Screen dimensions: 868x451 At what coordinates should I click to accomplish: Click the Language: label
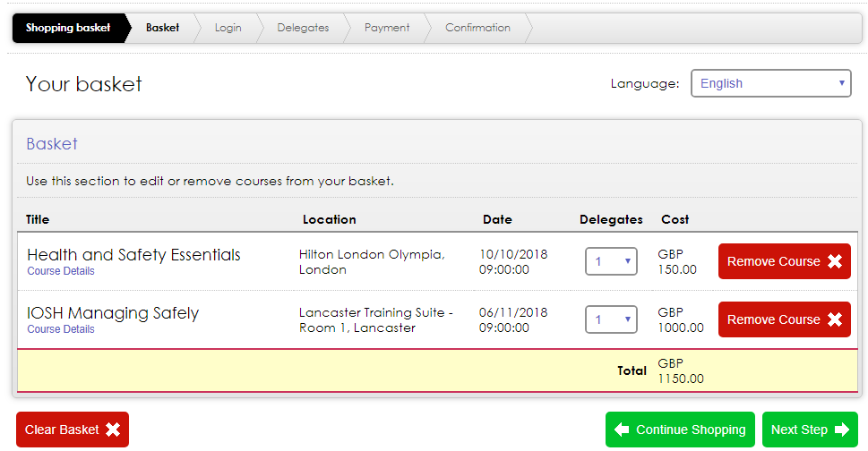click(x=645, y=83)
